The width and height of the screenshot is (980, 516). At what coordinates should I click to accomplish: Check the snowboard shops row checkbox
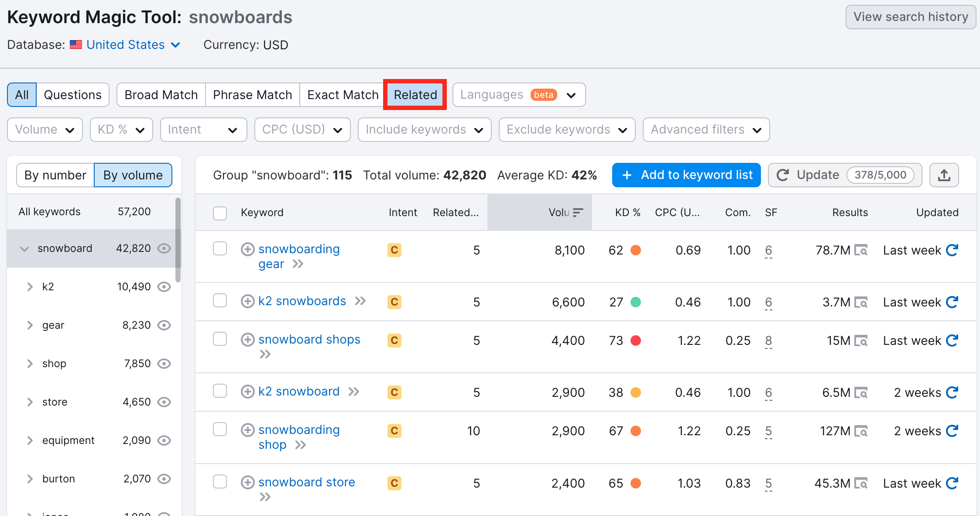(x=220, y=339)
